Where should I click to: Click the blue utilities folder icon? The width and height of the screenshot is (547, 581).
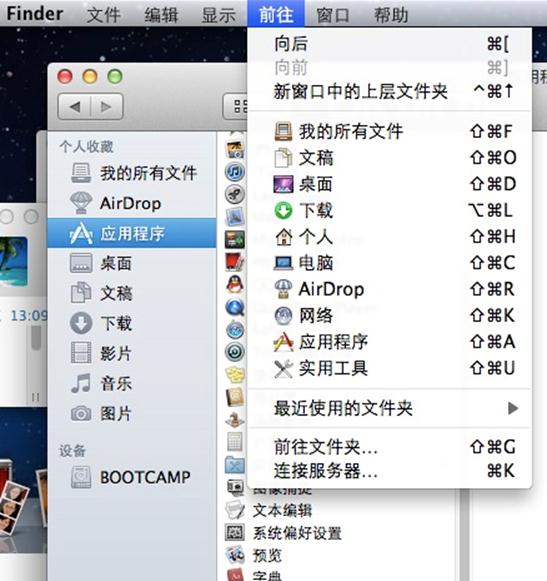(235, 465)
